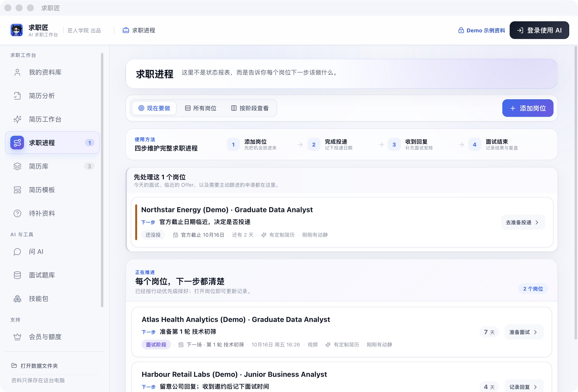This screenshot has height=392, width=578.
Task: Click the columns icon in 按阶段查看 tab
Action: point(234,108)
